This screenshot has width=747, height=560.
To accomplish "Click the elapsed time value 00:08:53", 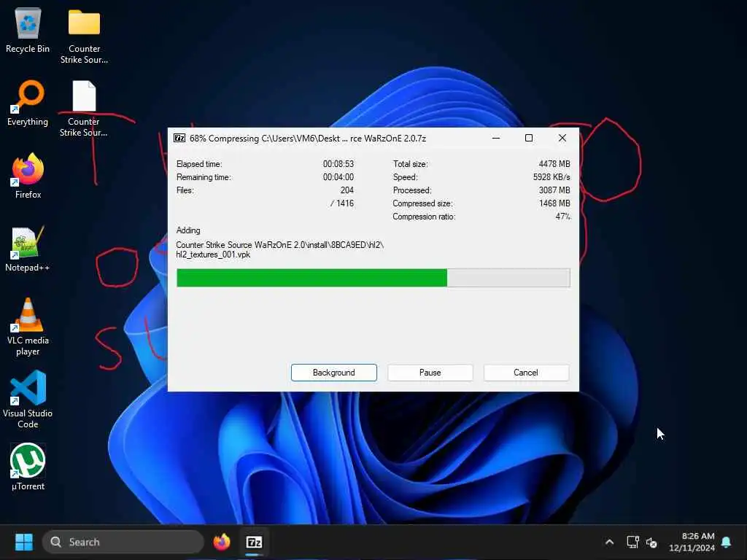I will click(x=338, y=164).
